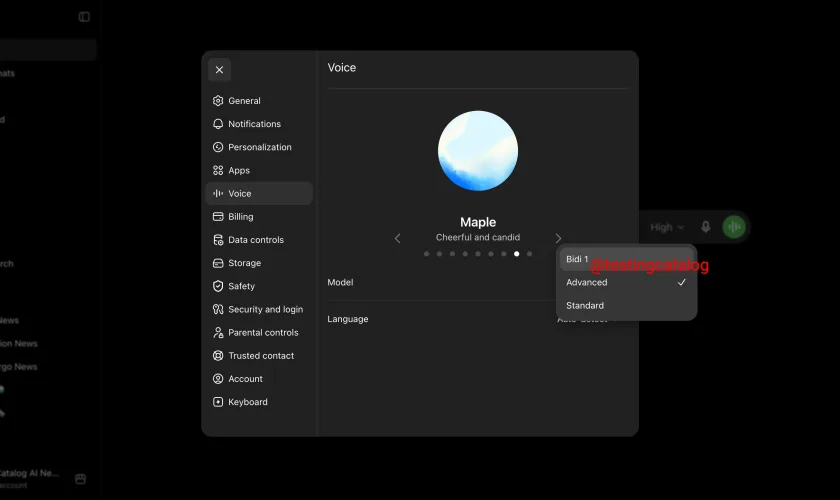Click the microphone dictation icon
The width and height of the screenshot is (840, 500).
pyautogui.click(x=706, y=227)
